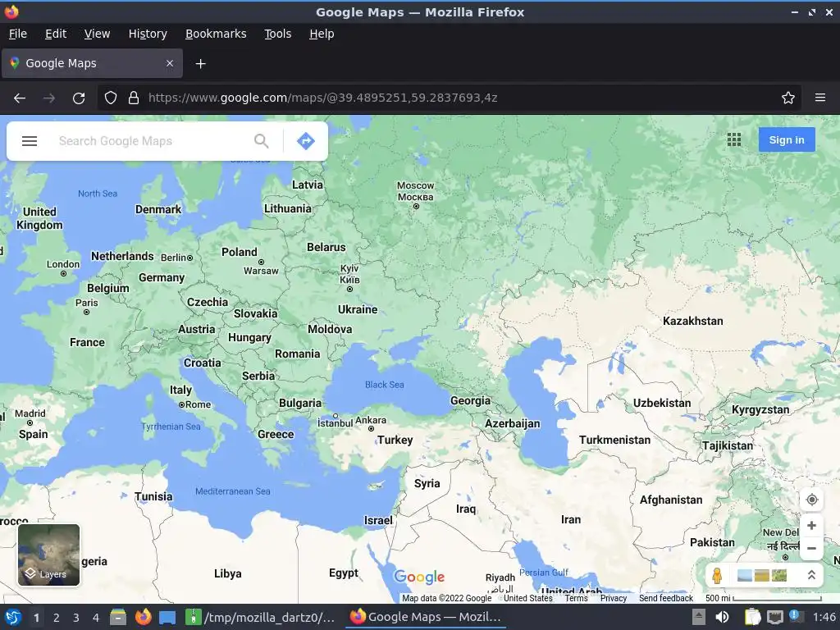Open the Bookmarks menu

tap(216, 34)
